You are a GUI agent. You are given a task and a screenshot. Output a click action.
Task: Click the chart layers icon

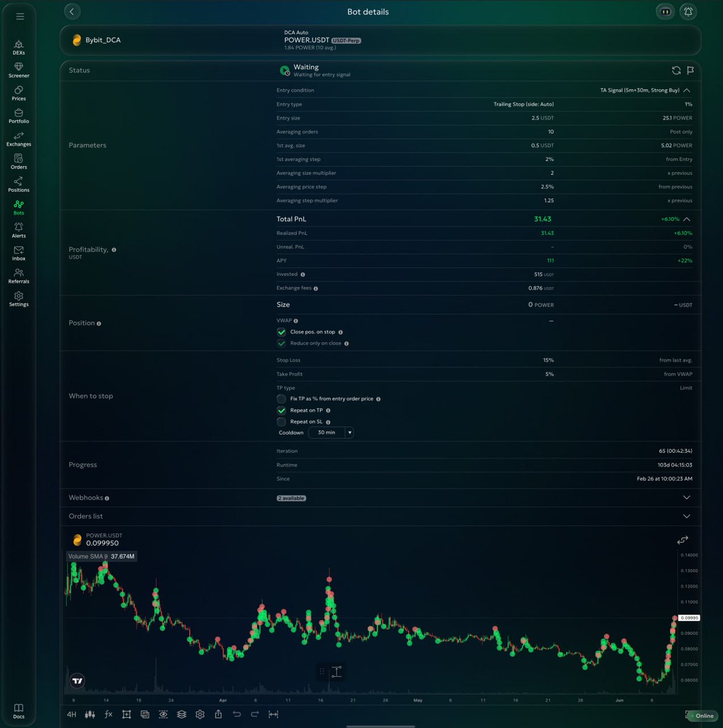(182, 715)
